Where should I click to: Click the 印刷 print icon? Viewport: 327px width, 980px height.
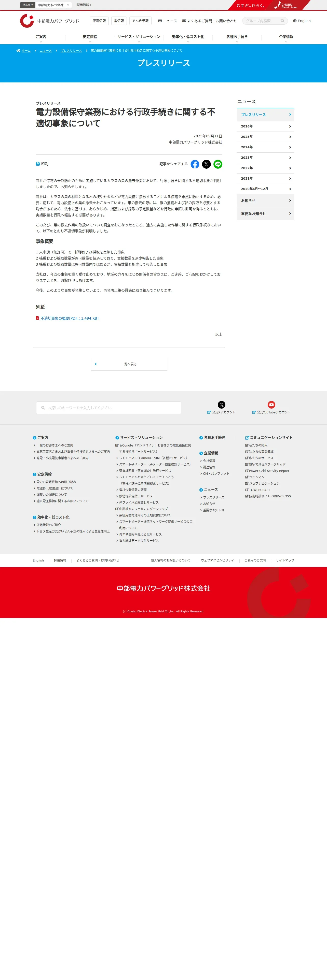pos(38,164)
